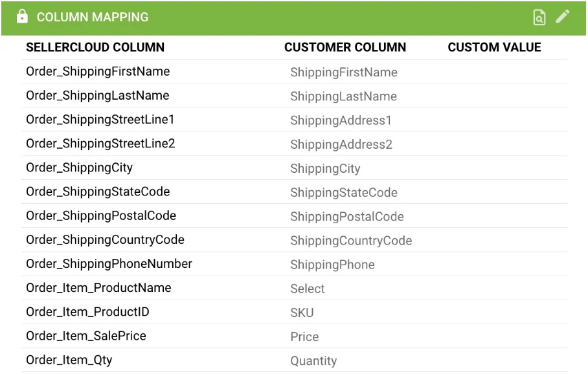Click the lock icon beside Column Mapping
The height and width of the screenshot is (374, 588).
point(22,16)
